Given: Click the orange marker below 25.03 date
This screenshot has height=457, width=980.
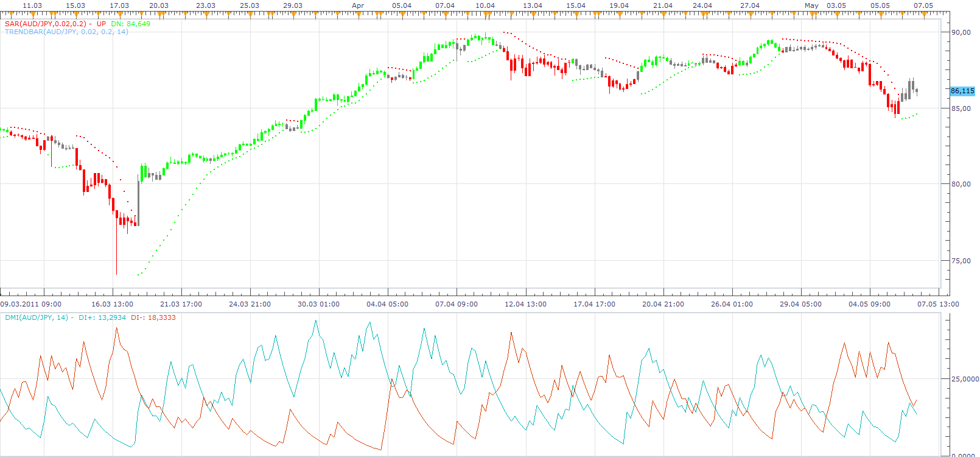Looking at the screenshot, I should (x=249, y=13).
